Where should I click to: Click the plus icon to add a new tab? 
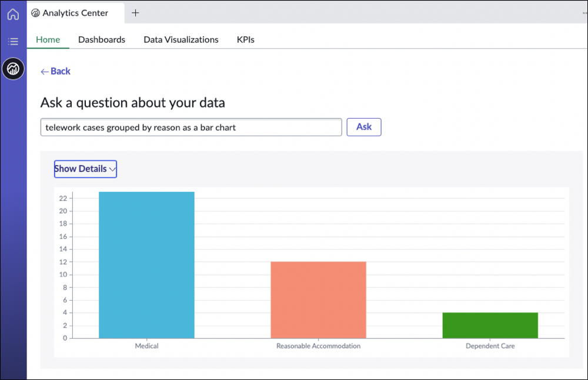pyautogui.click(x=135, y=13)
